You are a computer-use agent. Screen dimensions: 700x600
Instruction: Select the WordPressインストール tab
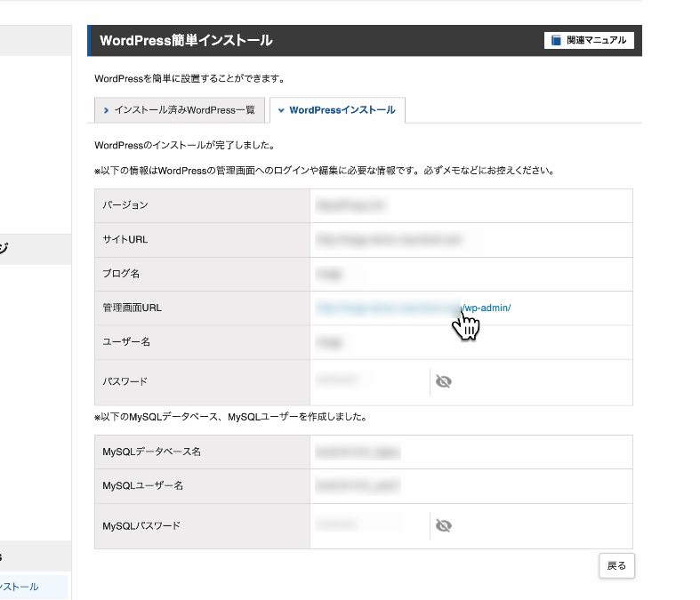click(337, 109)
